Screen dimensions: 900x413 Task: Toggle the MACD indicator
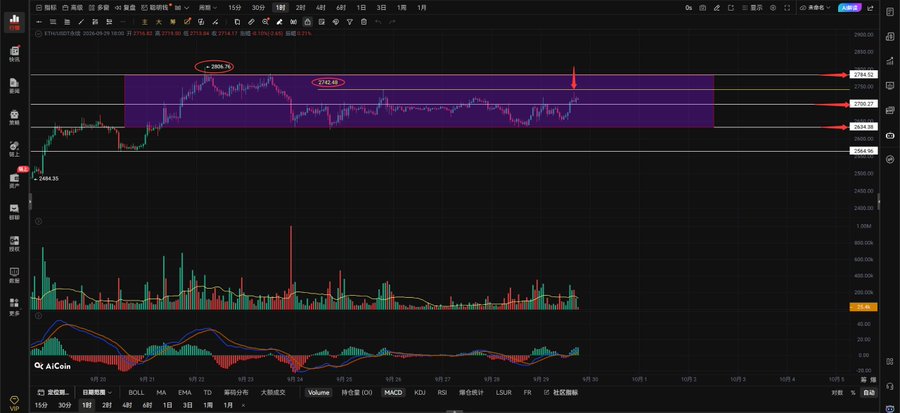click(393, 393)
